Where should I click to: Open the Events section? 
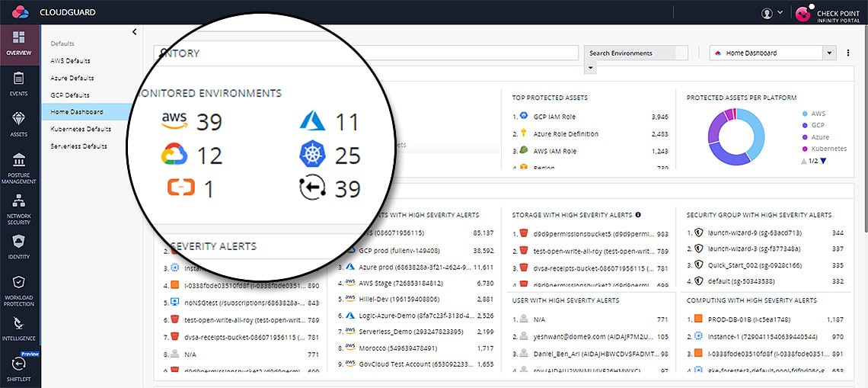pos(19,85)
